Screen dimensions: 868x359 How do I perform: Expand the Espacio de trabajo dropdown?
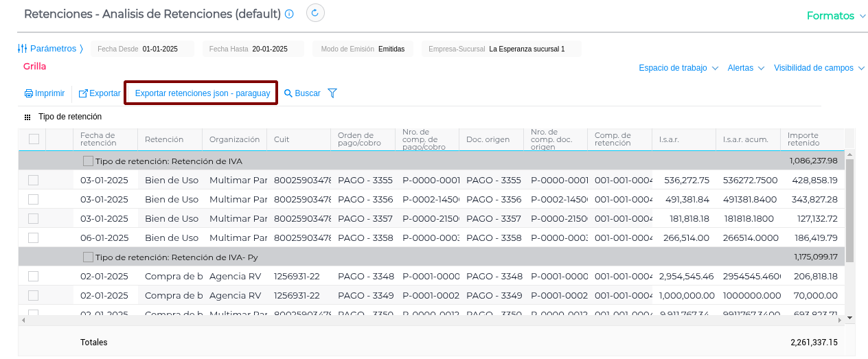pyautogui.click(x=678, y=68)
